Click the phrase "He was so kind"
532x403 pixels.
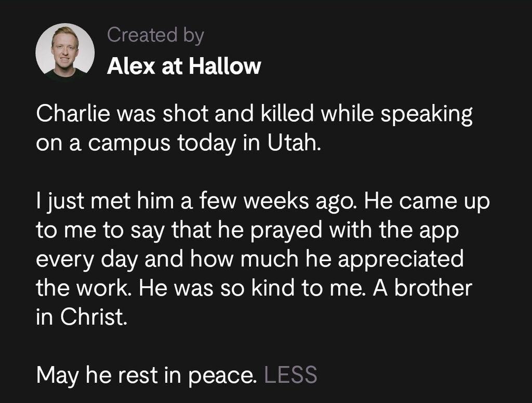tap(217, 288)
